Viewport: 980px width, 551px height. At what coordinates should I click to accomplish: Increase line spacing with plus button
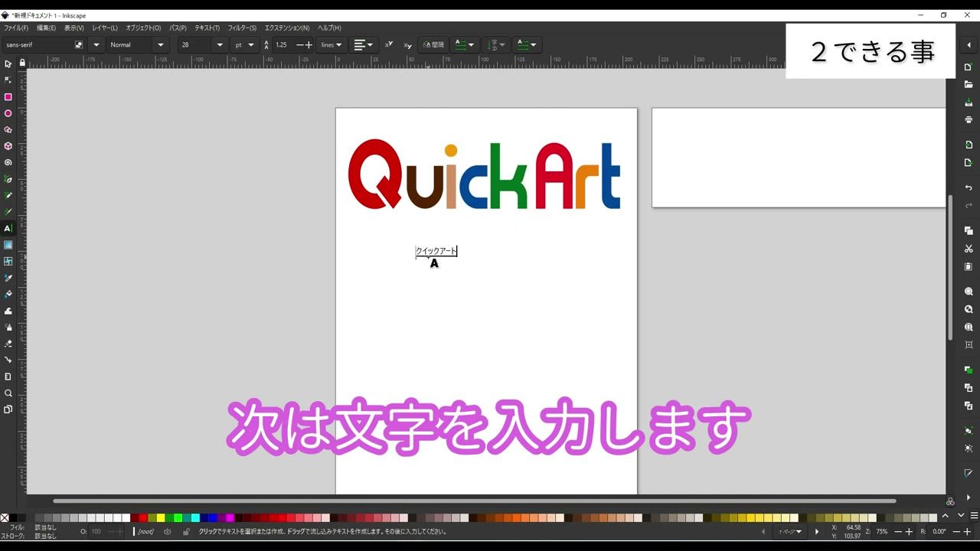309,44
